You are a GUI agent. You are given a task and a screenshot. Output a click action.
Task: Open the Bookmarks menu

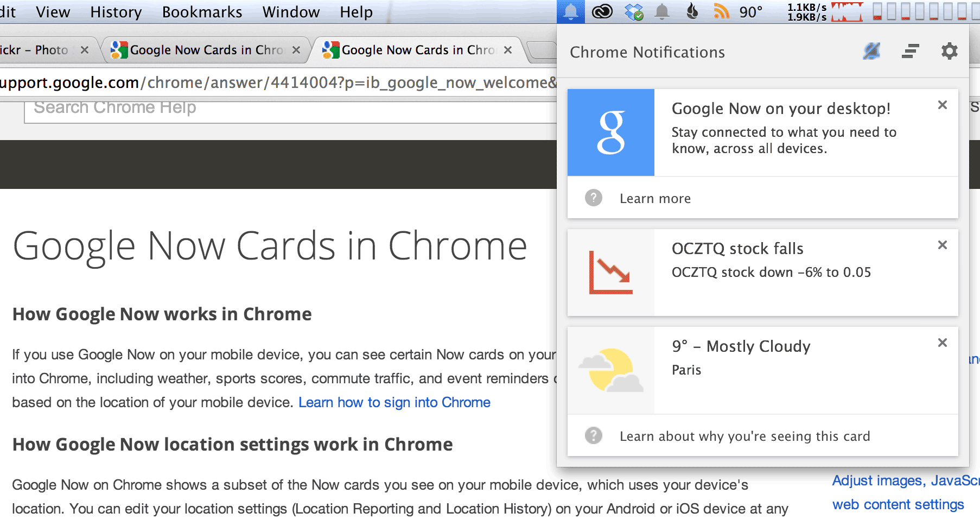coord(201,12)
